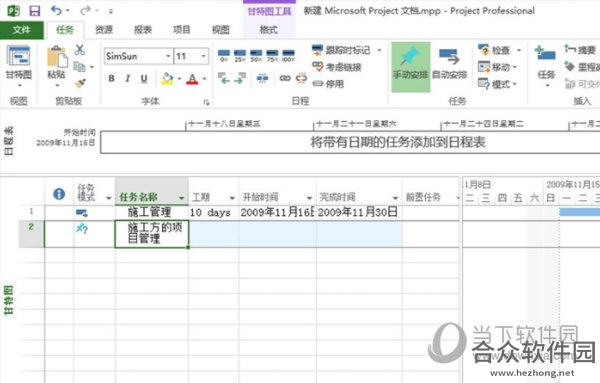Viewport: 600px width, 383px height.
Task: Mark task 25% complete
Action: (240, 55)
